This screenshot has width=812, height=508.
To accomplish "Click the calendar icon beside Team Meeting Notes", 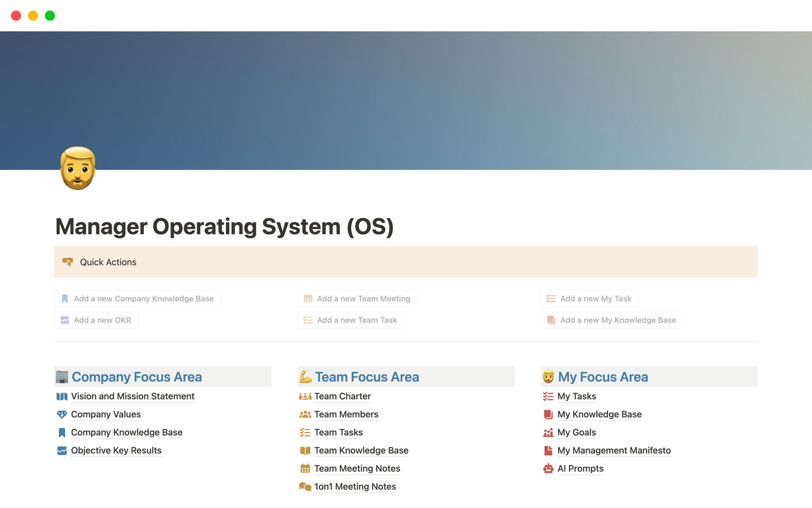I will pos(305,469).
